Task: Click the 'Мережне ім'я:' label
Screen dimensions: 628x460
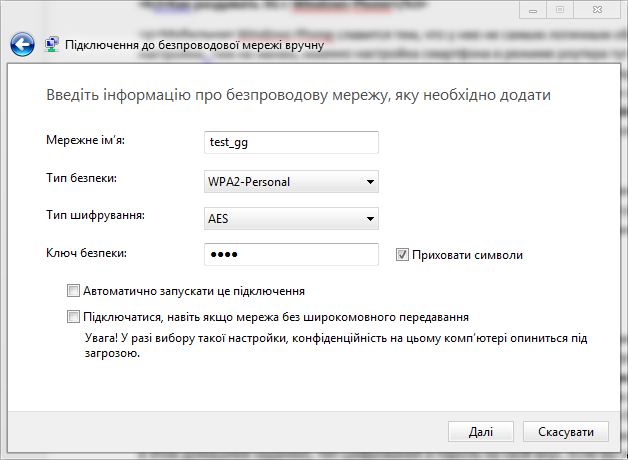Action: click(92, 140)
